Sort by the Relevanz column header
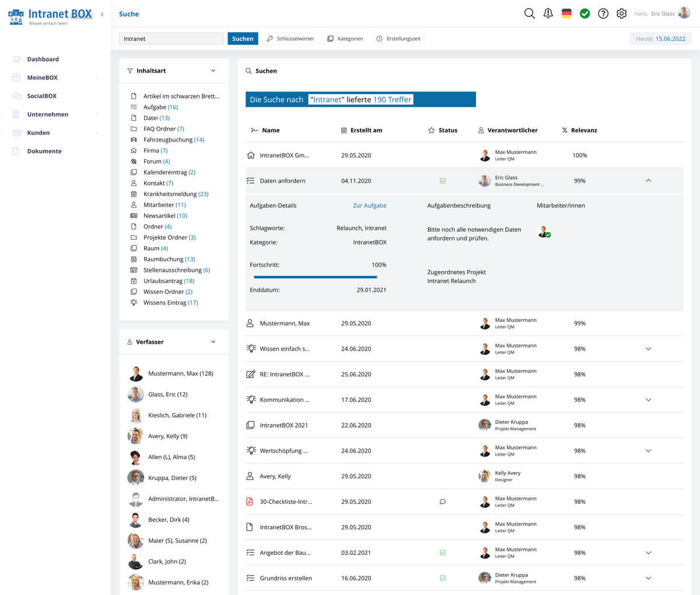Viewport: 700px width, 595px height. (579, 130)
